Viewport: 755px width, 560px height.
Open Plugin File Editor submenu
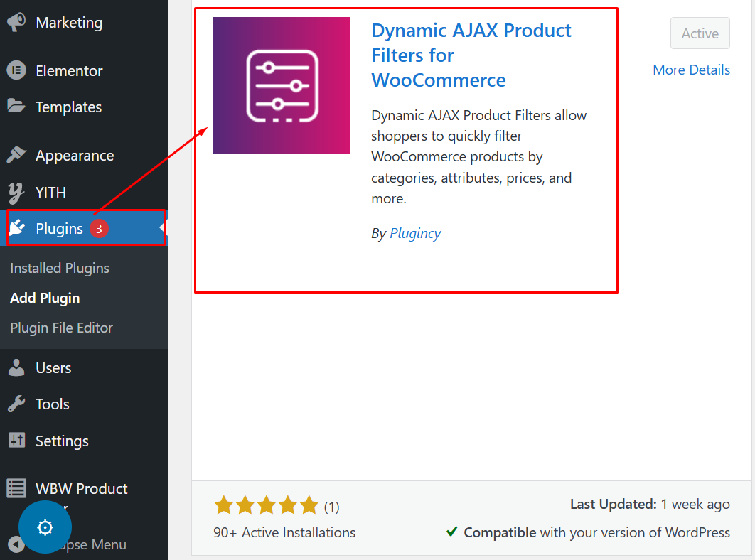tap(61, 328)
